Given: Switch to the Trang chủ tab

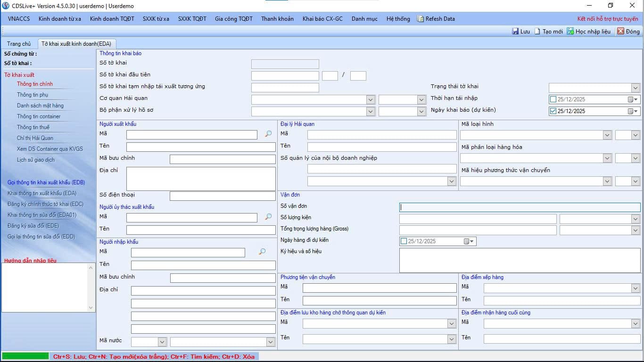Looking at the screenshot, I should [19, 44].
